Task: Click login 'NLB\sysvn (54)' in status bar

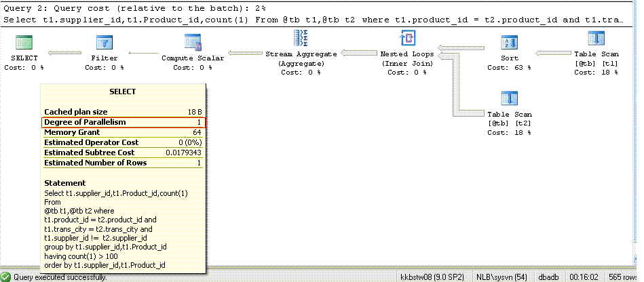Action: tap(501, 277)
